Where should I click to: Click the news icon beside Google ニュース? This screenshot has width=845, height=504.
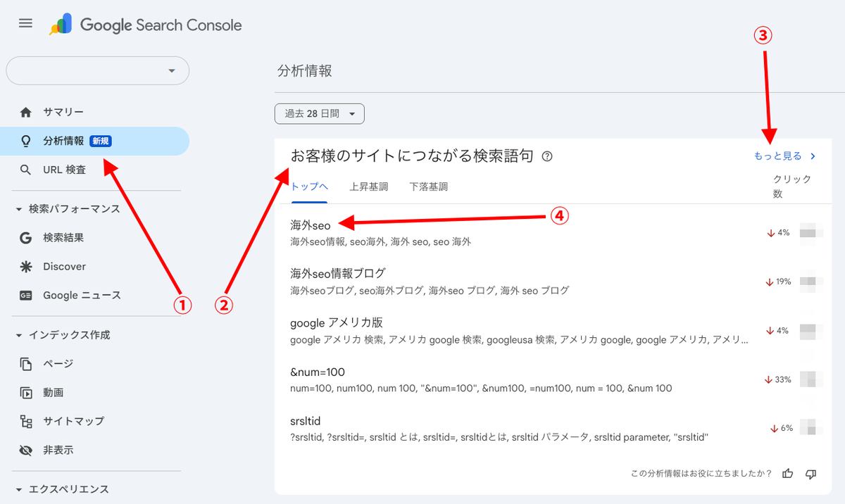[26, 296]
